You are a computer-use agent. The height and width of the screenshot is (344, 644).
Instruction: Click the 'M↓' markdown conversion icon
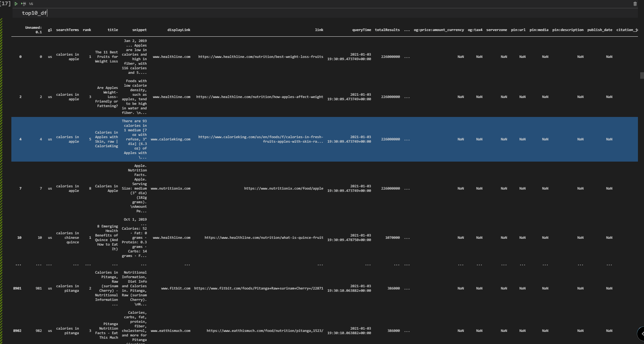pos(31,4)
